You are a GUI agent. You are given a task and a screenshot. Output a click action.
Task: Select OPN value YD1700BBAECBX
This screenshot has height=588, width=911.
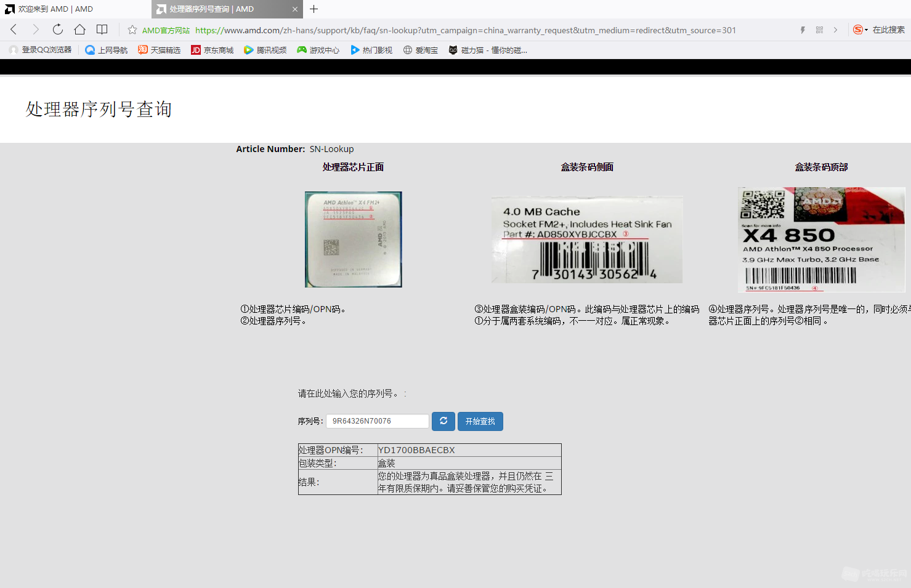tap(416, 450)
